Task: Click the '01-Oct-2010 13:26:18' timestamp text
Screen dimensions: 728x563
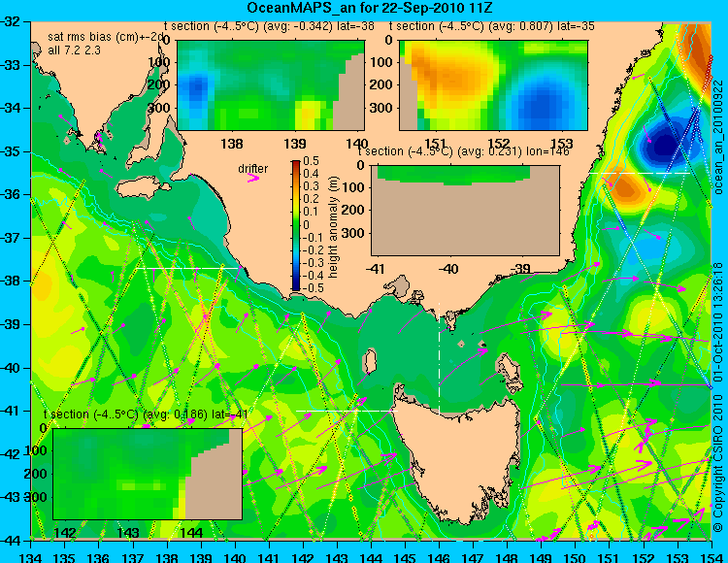Action: (x=718, y=321)
